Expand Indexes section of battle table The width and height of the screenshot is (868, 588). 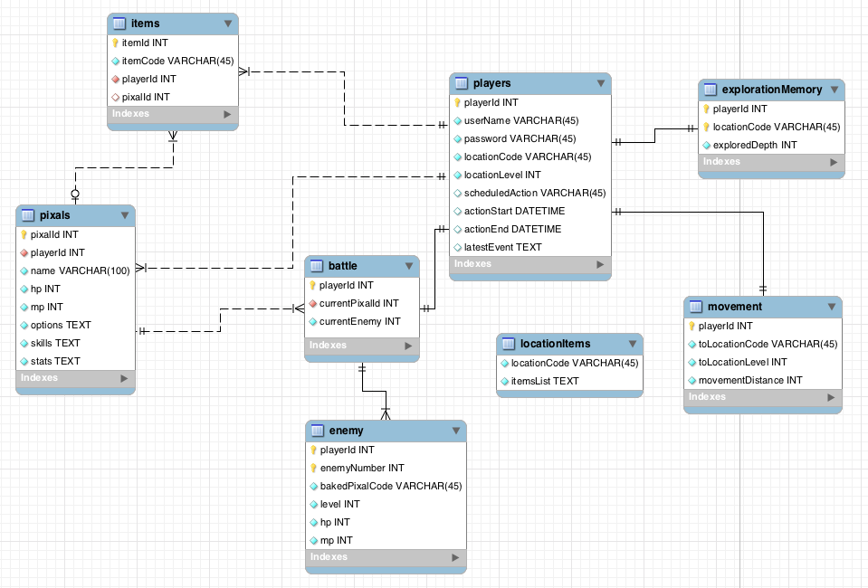click(407, 346)
